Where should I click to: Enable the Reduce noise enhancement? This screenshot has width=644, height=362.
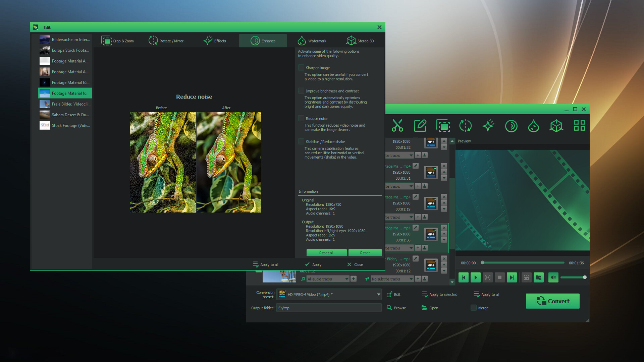point(301,118)
